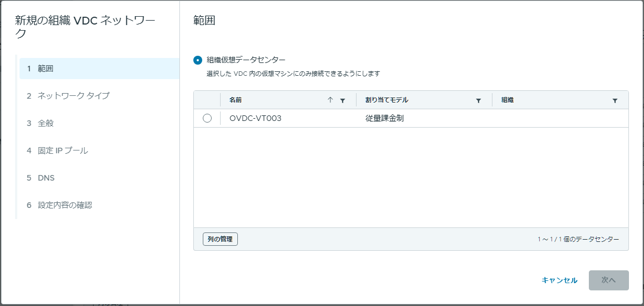Click the 従量課金制 cell in row
644x306 pixels.
pyautogui.click(x=384, y=118)
